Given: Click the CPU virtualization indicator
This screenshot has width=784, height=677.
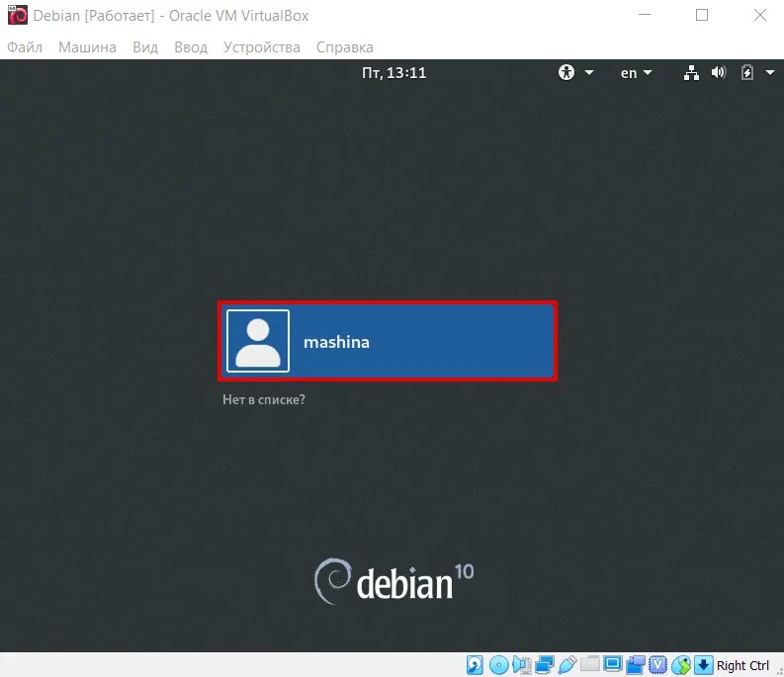Looking at the screenshot, I should point(658,665).
